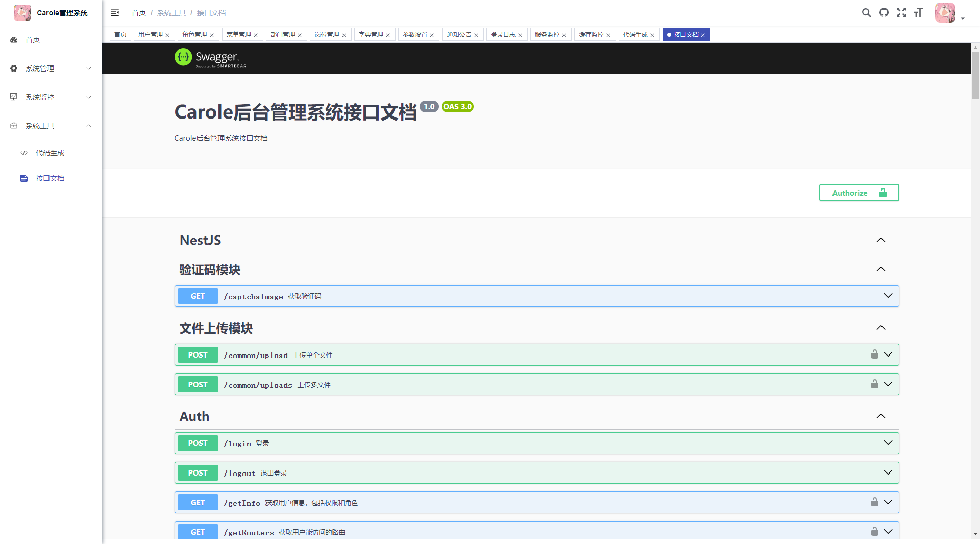This screenshot has height=544, width=980.
Task: Switch to the 首页 tab
Action: click(120, 34)
